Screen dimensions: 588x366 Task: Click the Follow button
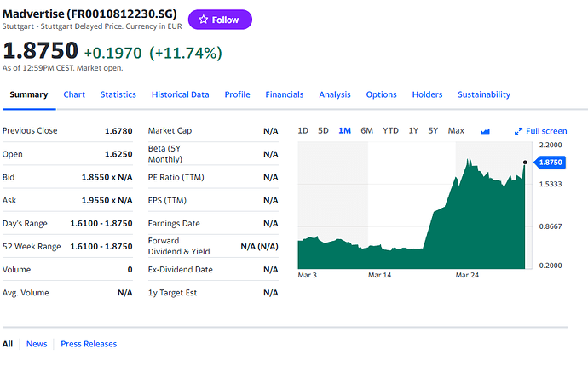(x=220, y=20)
